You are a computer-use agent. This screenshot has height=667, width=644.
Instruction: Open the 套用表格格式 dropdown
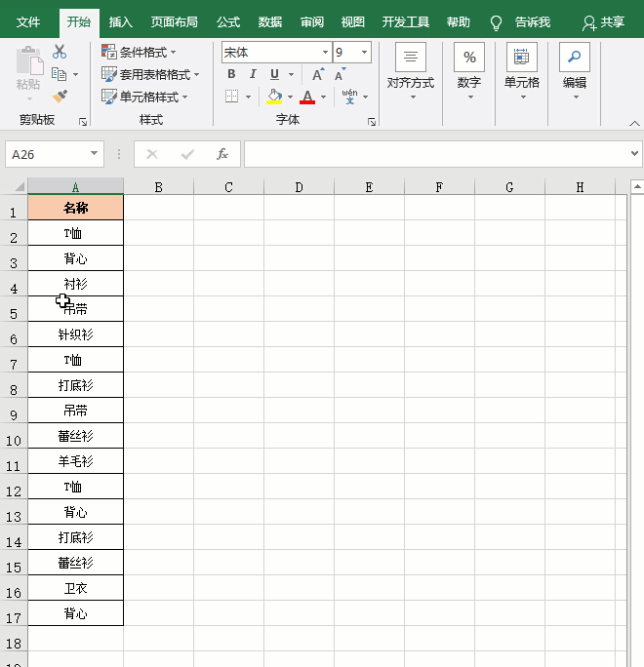coord(197,75)
